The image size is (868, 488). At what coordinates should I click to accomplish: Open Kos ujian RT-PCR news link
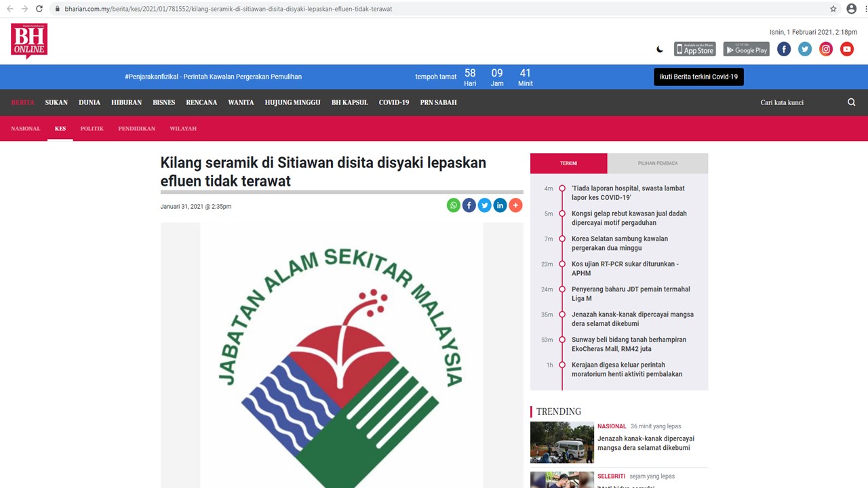(625, 268)
